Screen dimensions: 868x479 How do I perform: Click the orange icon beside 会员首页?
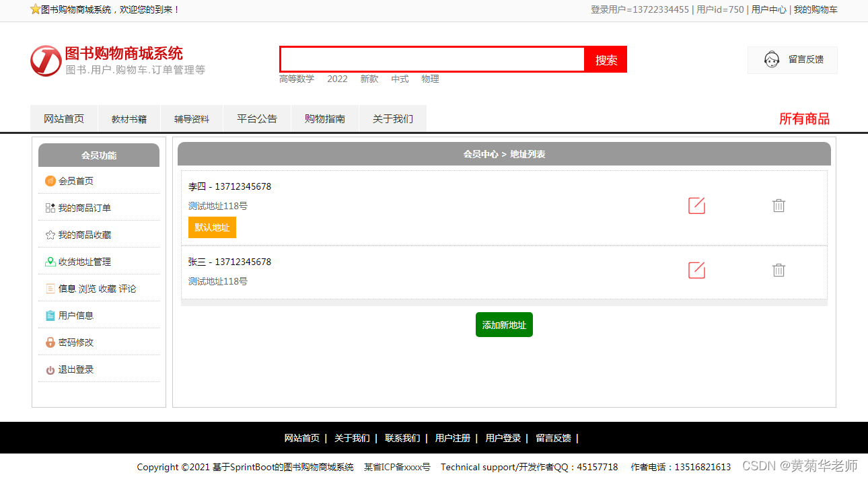coord(50,181)
